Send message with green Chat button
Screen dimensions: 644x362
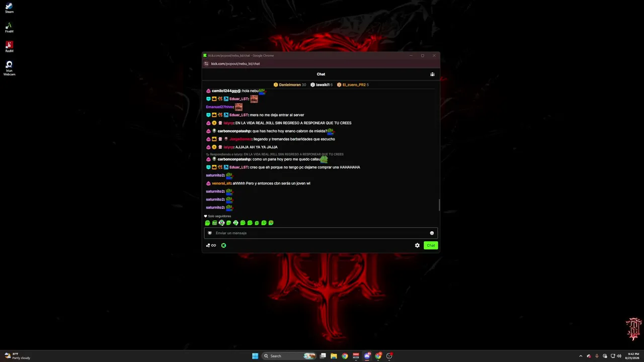[431, 245]
